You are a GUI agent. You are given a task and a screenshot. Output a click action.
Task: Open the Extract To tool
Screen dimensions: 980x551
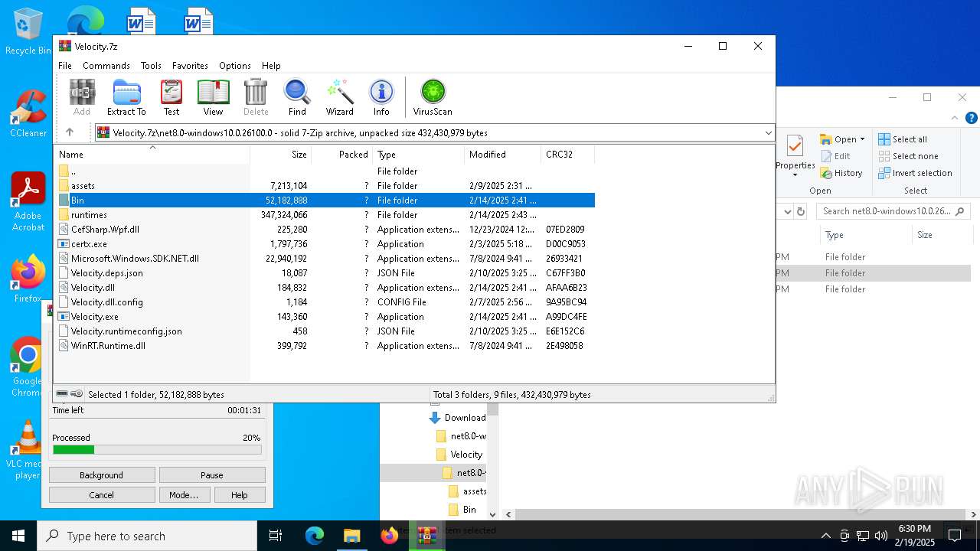(x=126, y=97)
